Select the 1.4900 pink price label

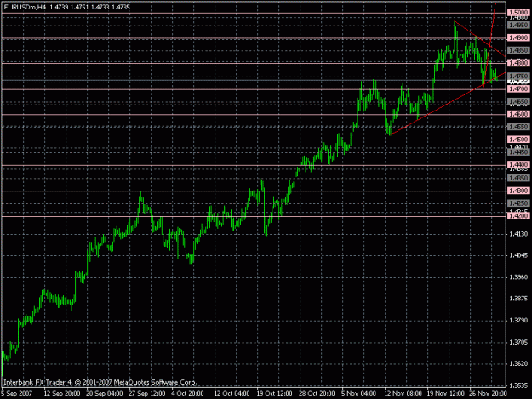click(x=518, y=37)
